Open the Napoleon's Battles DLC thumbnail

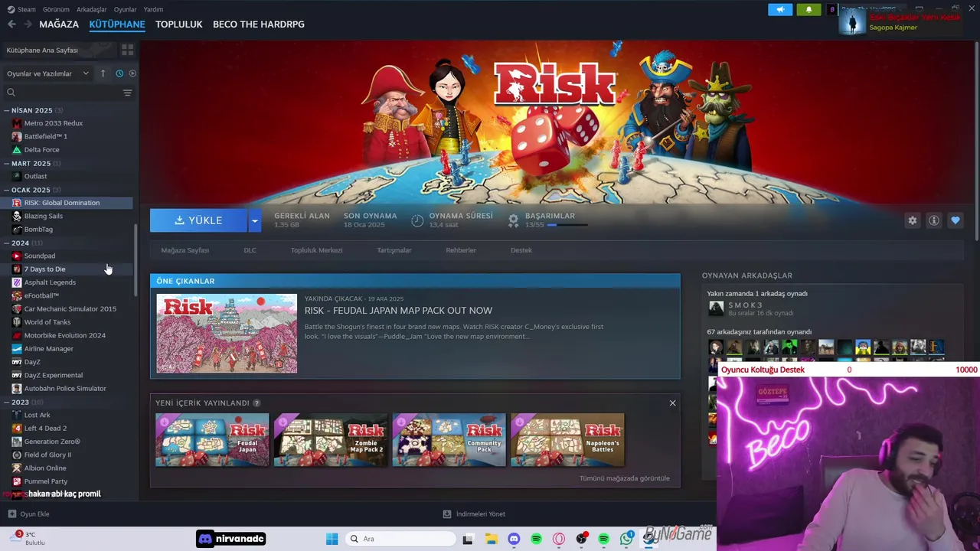click(x=567, y=440)
